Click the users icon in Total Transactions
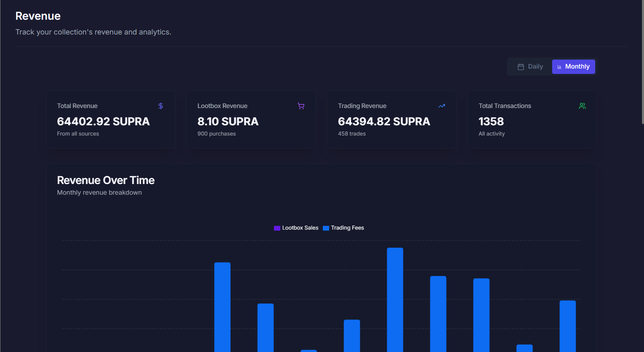Viewport: 644px width, 352px height. tap(582, 106)
